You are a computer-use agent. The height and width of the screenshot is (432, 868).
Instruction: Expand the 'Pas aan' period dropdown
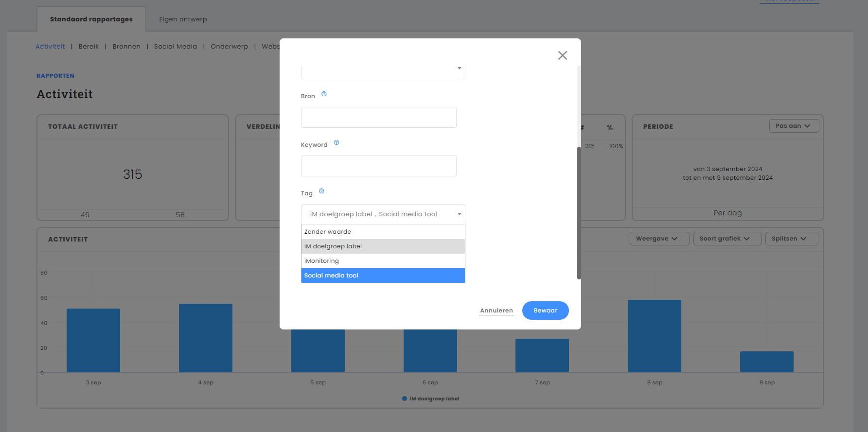click(x=794, y=126)
